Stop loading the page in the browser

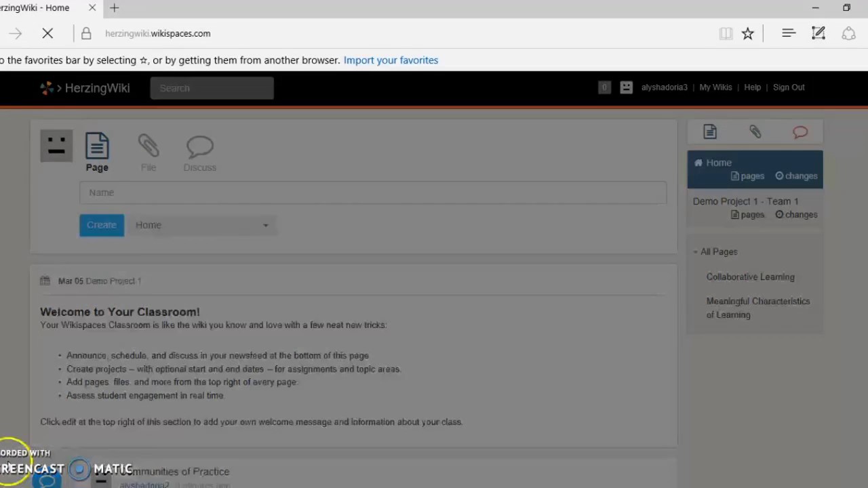[x=47, y=33]
